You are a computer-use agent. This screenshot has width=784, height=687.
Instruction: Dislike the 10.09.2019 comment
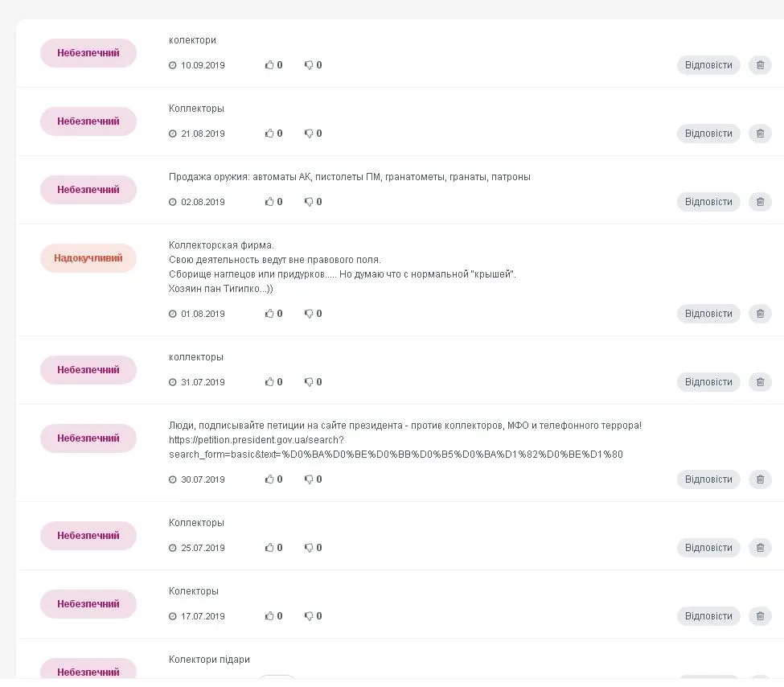pos(309,65)
